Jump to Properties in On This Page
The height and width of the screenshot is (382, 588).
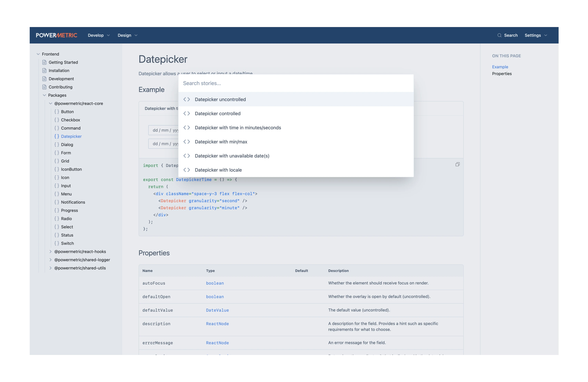502,74
